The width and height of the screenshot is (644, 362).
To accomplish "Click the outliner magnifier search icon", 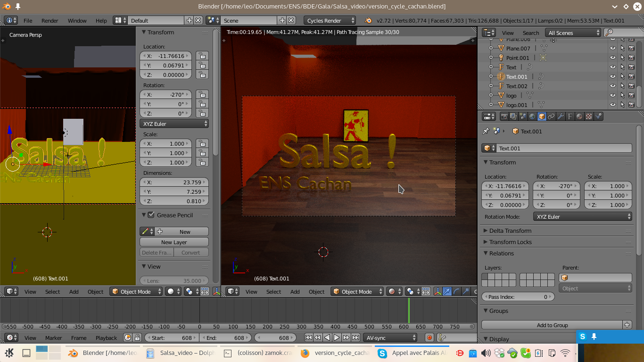I will [x=609, y=33].
